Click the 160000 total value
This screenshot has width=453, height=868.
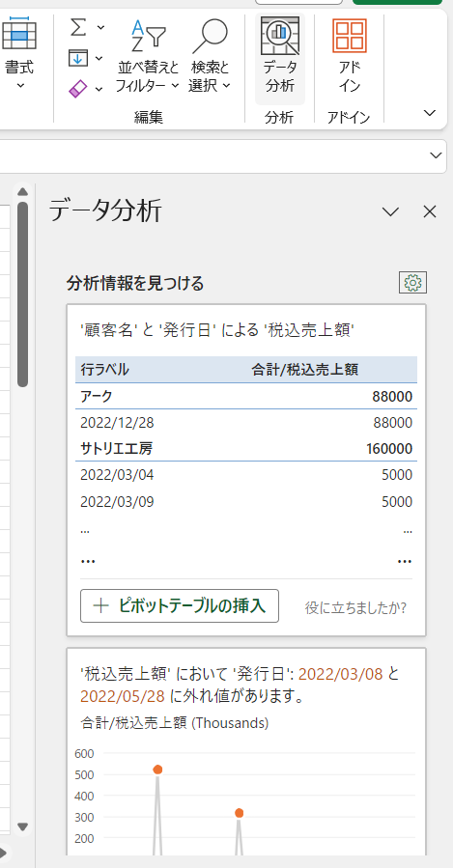point(389,448)
